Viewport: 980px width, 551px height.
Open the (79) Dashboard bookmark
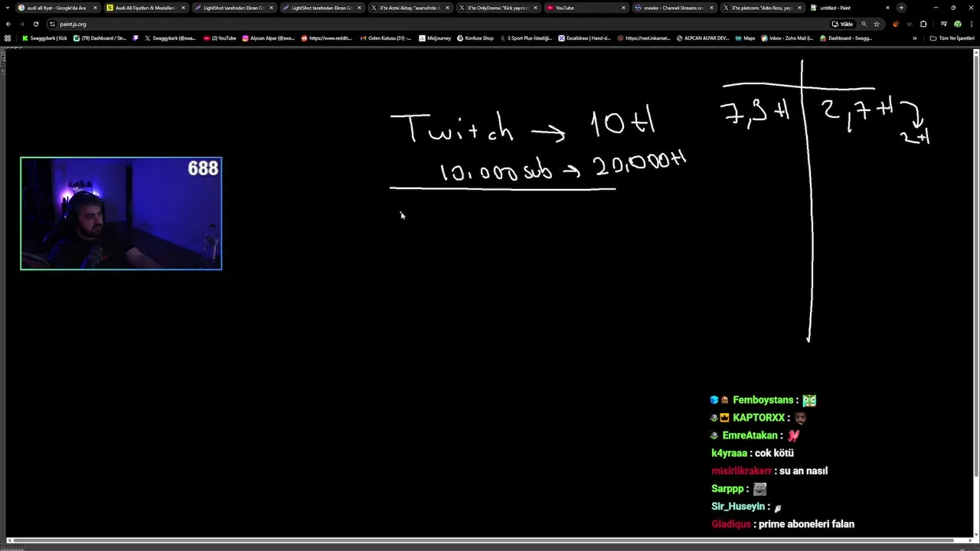pos(100,38)
